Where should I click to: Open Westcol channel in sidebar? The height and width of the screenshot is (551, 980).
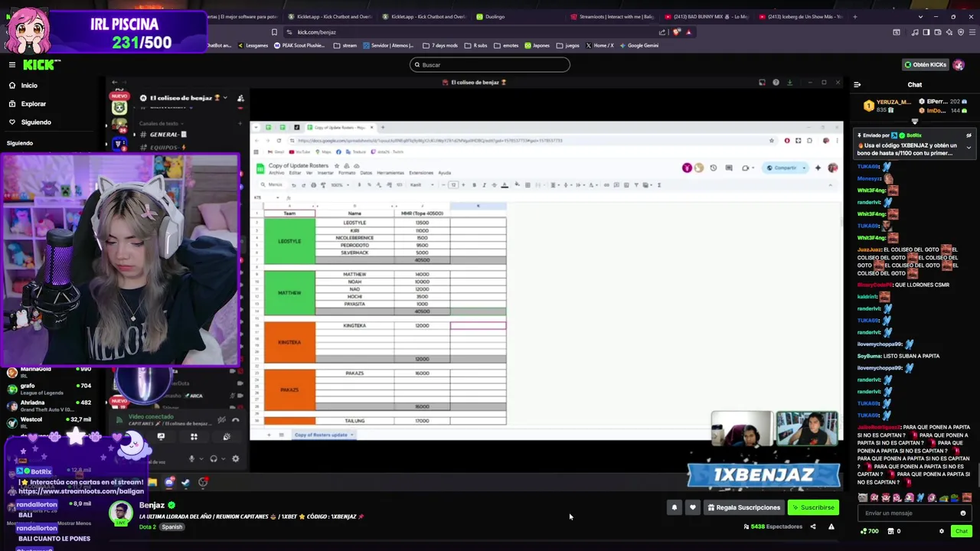pos(47,422)
